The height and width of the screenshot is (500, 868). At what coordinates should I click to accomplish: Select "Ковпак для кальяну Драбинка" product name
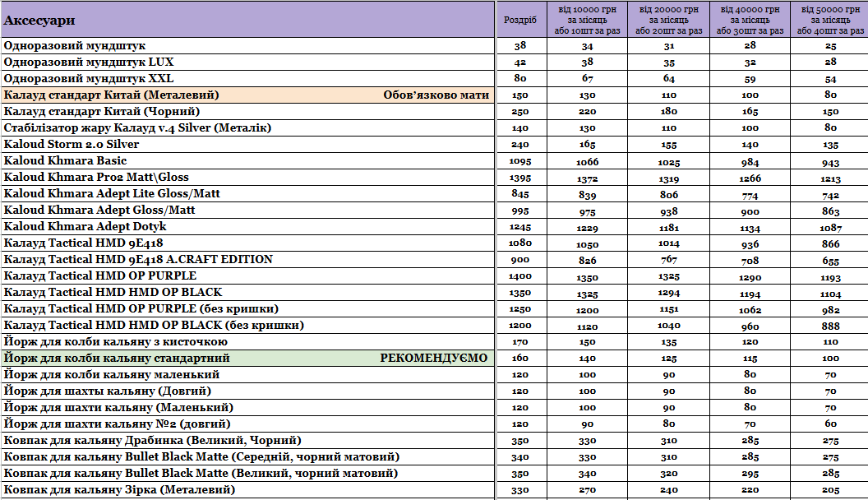(x=152, y=441)
